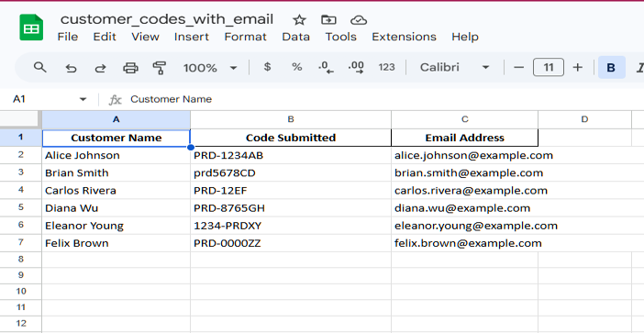Print the spreadsheet

130,68
